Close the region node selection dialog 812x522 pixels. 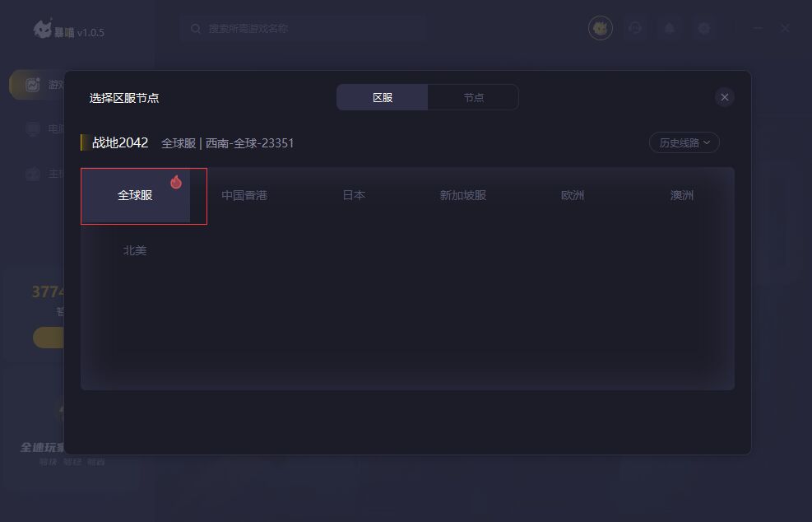point(725,97)
